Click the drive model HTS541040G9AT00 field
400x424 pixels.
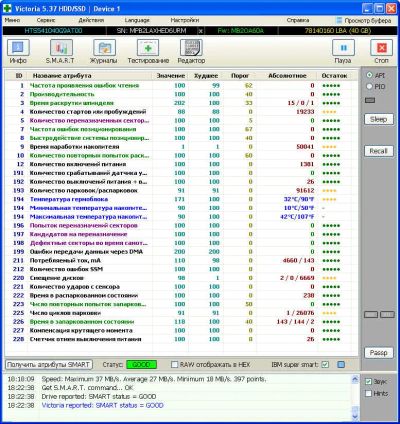click(x=53, y=31)
